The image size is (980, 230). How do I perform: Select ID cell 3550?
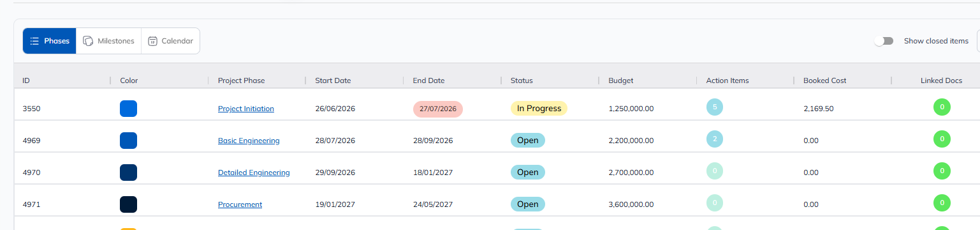(31, 109)
